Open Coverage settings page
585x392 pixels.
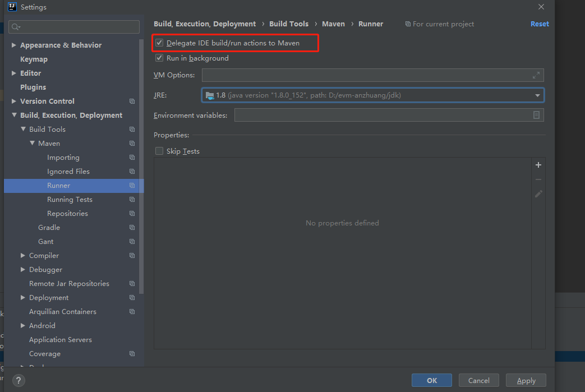pos(45,353)
